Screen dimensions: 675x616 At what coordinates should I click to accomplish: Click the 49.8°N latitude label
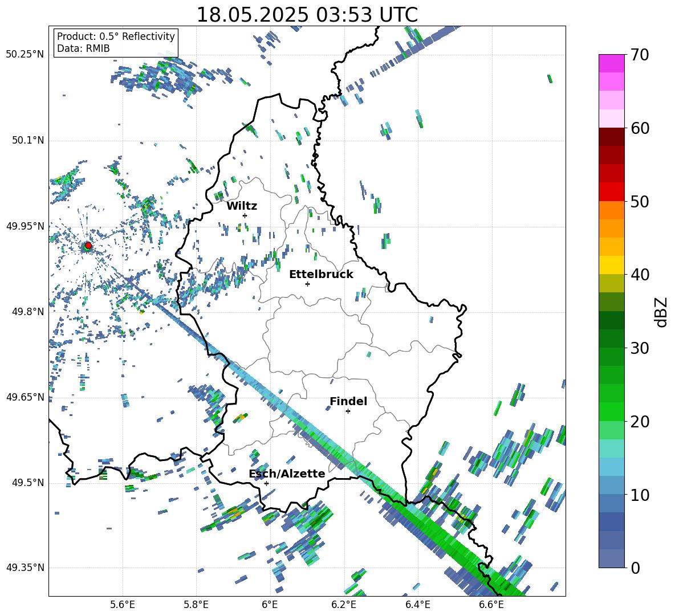[x=27, y=312]
